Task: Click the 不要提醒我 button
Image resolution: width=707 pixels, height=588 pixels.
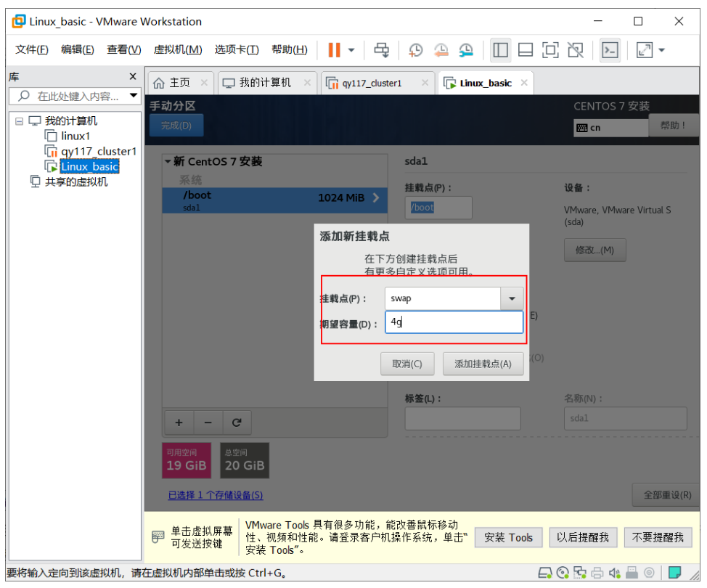Action: coord(658,537)
